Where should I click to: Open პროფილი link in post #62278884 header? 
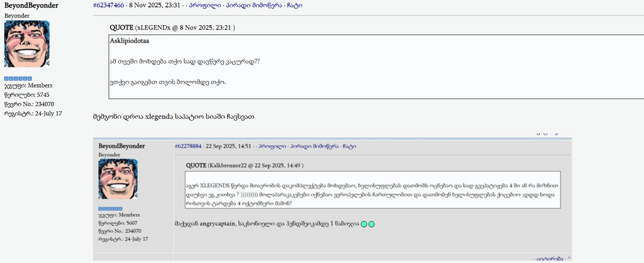click(x=272, y=147)
